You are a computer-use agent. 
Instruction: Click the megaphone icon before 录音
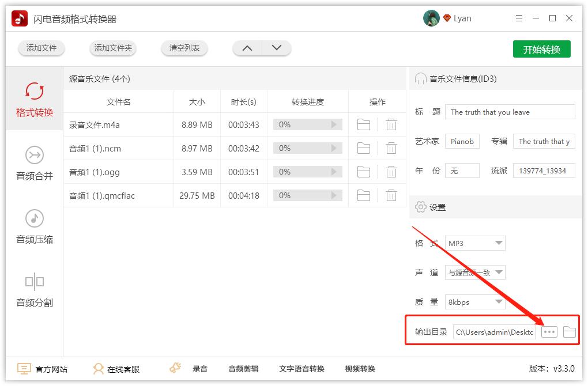tap(175, 368)
